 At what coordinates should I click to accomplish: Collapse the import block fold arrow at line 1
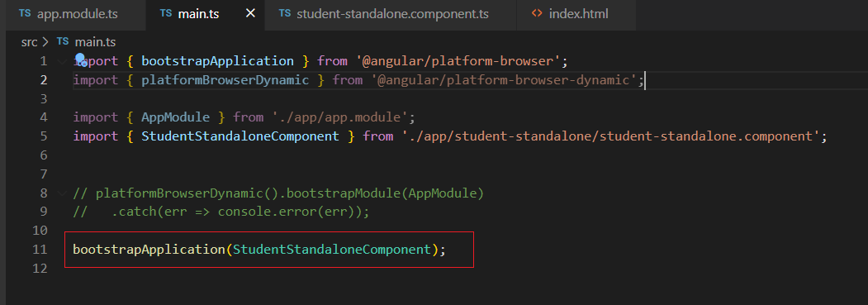tap(61, 61)
